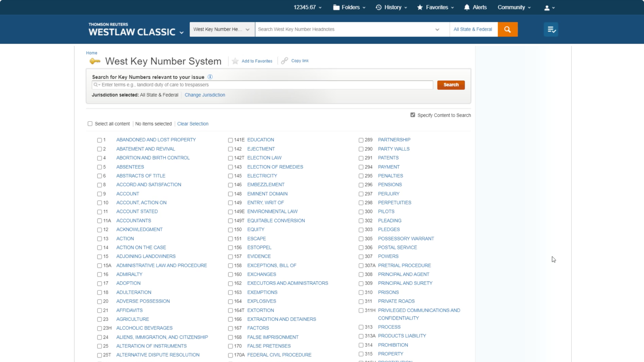Click the orange magnifying glass search icon
This screenshot has height=362, width=644.
click(507, 29)
